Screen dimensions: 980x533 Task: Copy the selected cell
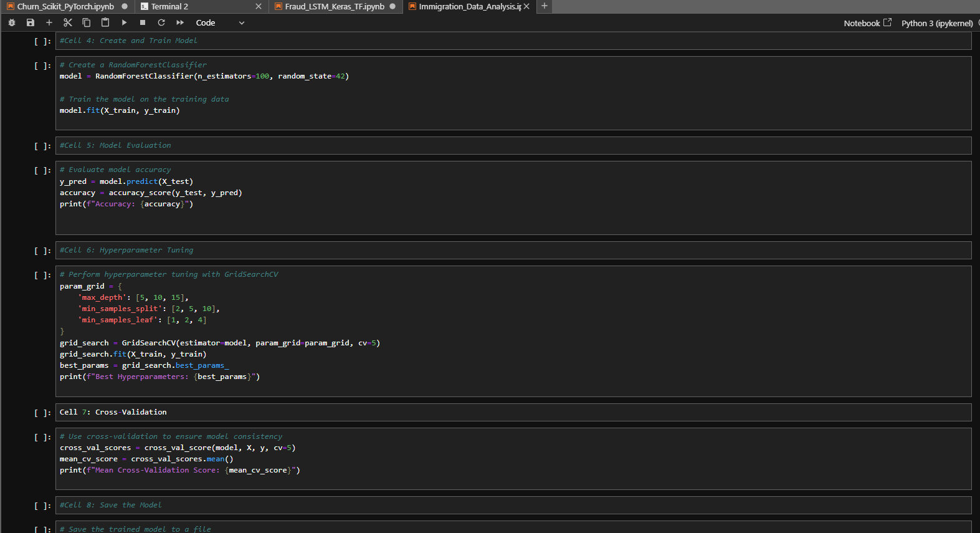coord(87,22)
